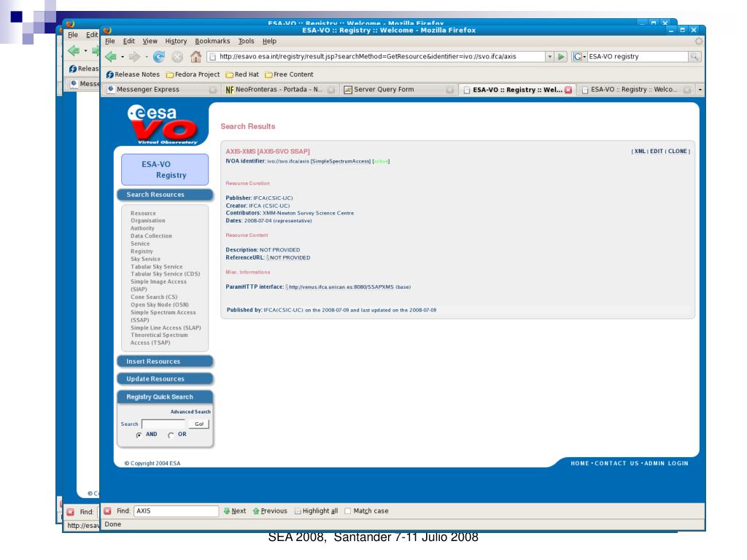Open the ParamHTTP interface venus.ifca URL
Image resolution: width=747 pixels, height=560 pixels.
(341, 287)
